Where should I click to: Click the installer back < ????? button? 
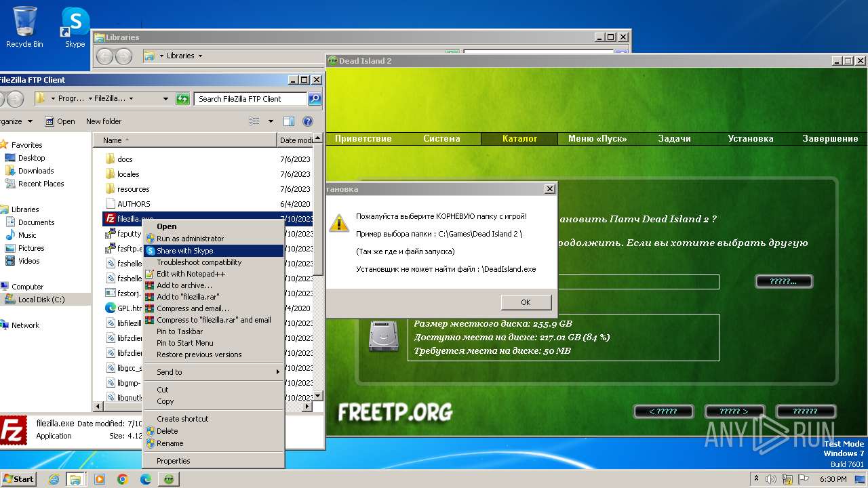663,411
